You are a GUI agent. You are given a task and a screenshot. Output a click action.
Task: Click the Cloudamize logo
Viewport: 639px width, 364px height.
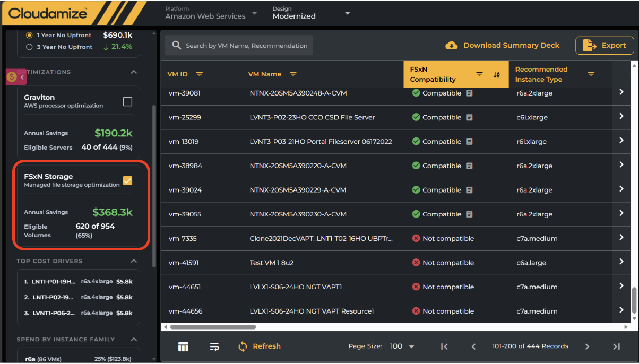pyautogui.click(x=47, y=13)
